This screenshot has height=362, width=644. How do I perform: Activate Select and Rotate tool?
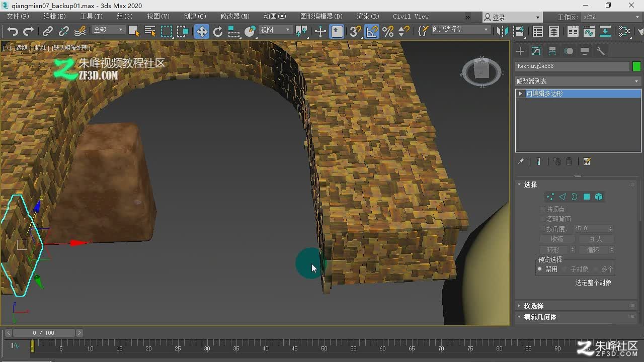pyautogui.click(x=218, y=32)
